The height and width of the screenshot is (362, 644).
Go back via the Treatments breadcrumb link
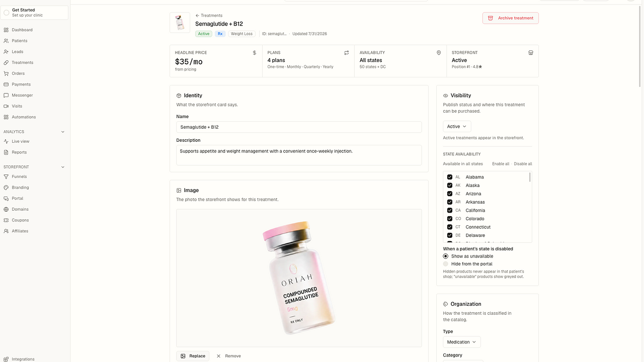point(209,16)
